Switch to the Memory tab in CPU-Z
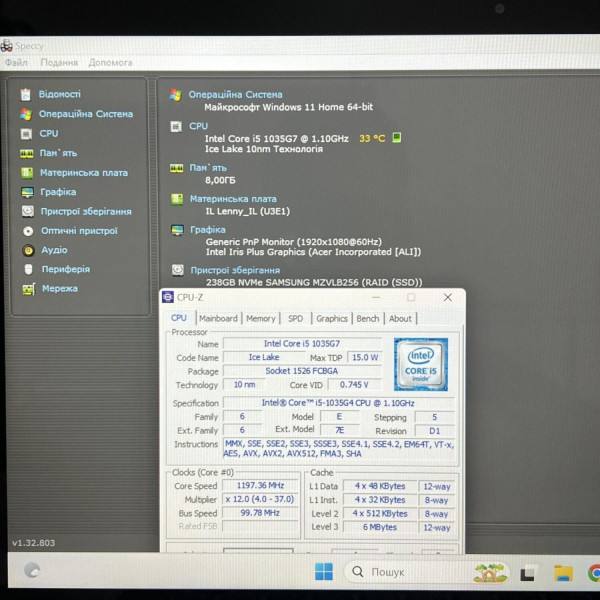 pos(261,318)
